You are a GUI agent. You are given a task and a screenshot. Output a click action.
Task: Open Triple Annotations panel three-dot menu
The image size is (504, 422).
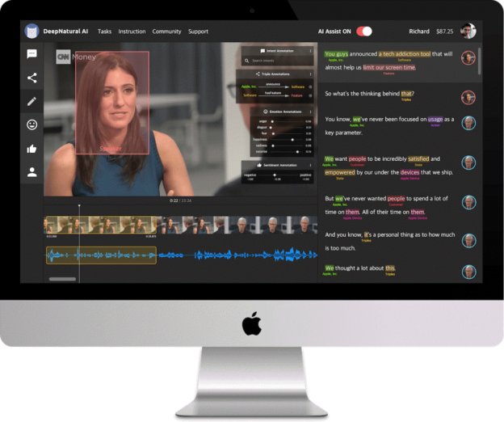pos(310,74)
